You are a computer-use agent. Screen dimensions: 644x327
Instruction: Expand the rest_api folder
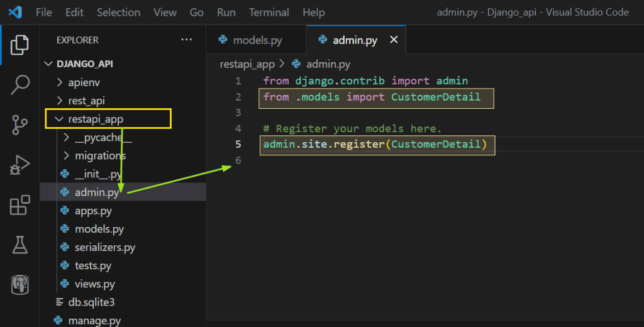(60, 101)
